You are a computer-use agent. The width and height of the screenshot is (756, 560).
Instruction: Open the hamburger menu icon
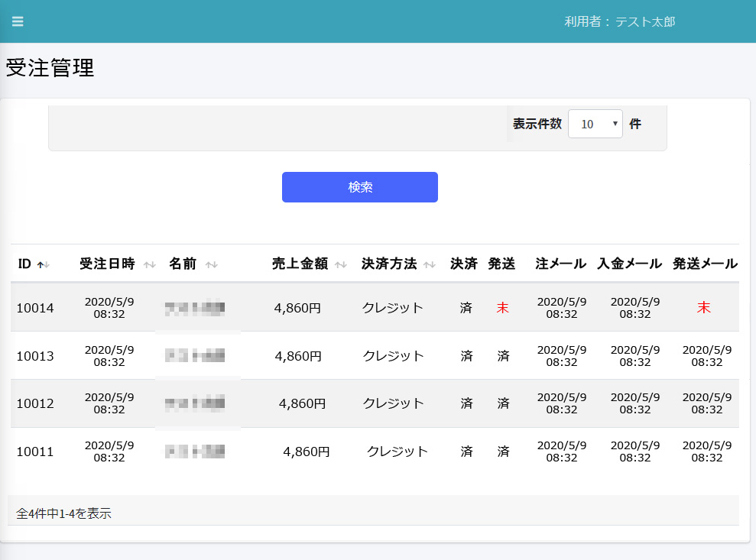click(18, 21)
